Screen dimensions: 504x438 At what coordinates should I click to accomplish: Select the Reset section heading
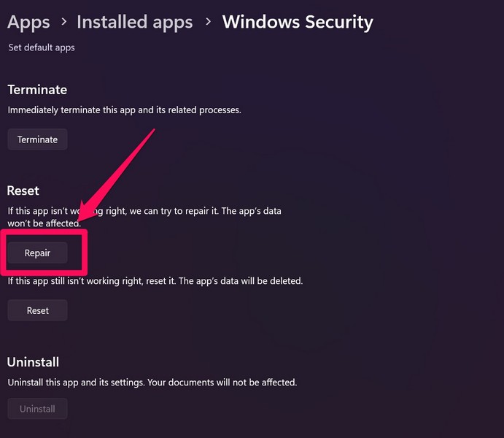23,191
